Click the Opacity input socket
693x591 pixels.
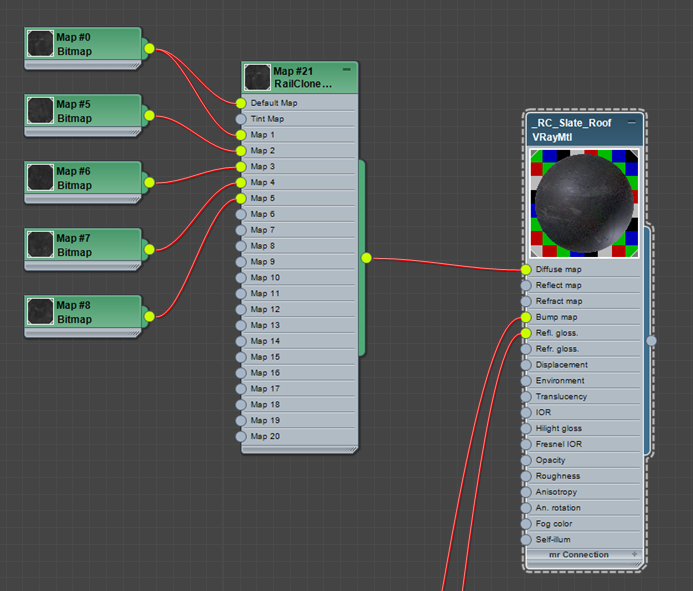coord(526,460)
